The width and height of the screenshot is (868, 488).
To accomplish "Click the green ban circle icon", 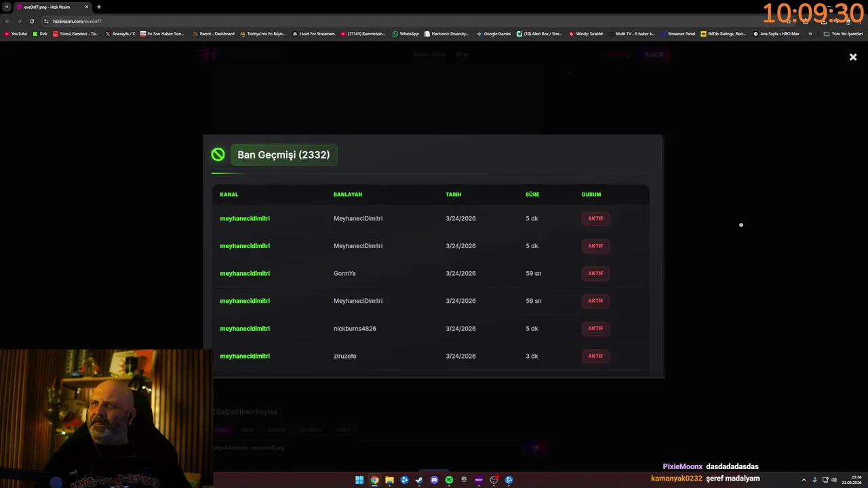I will pos(218,155).
